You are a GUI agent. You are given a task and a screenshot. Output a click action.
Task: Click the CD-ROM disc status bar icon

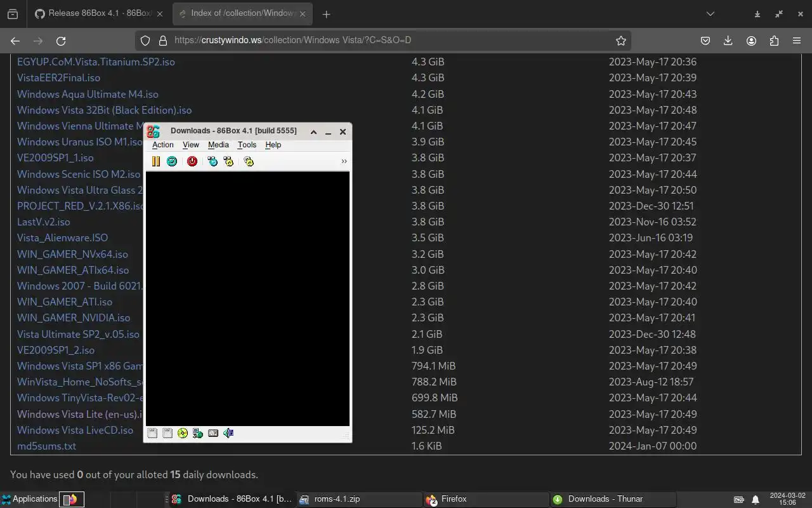[183, 433]
